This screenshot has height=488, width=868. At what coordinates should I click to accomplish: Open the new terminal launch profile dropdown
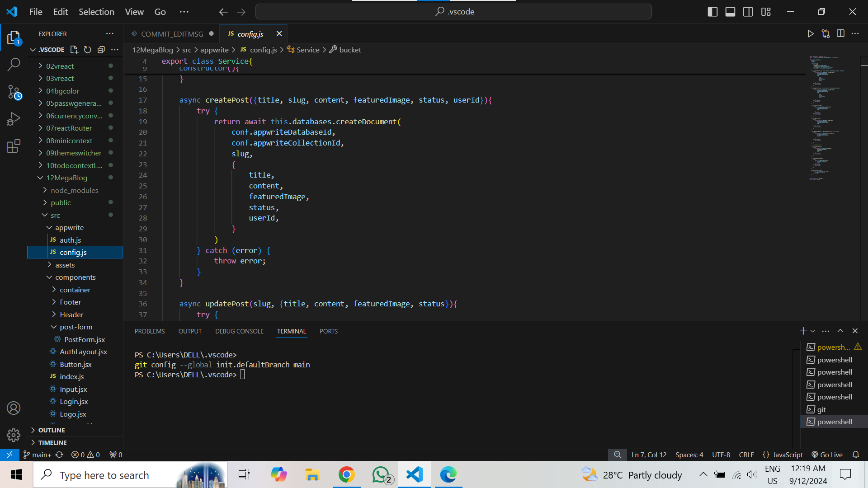pos(813,331)
